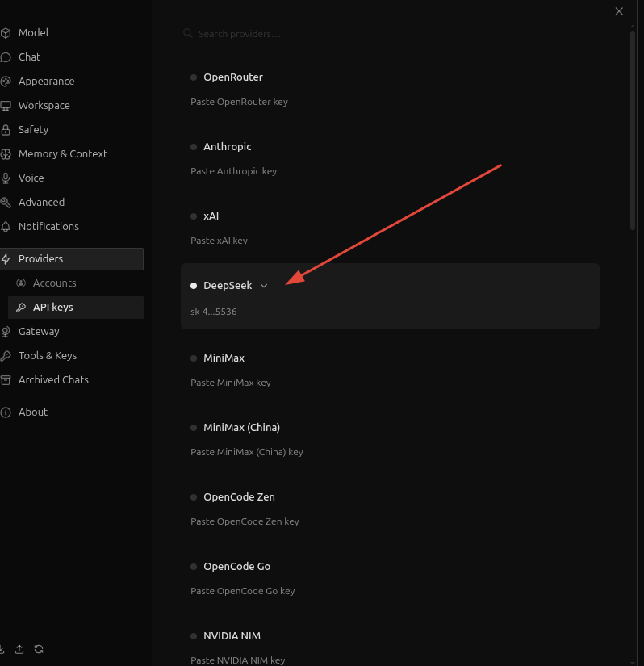Open the Model settings section
The height and width of the screenshot is (666, 644).
33,33
